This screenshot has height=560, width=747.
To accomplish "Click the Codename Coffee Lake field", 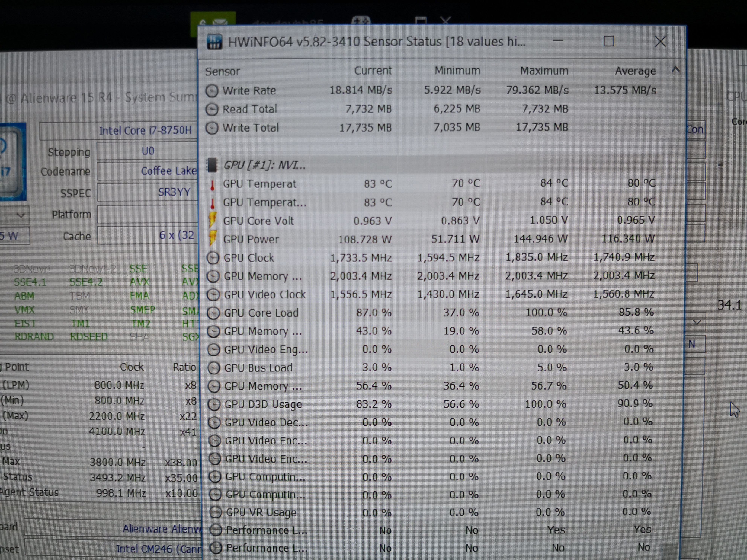I will (147, 171).
